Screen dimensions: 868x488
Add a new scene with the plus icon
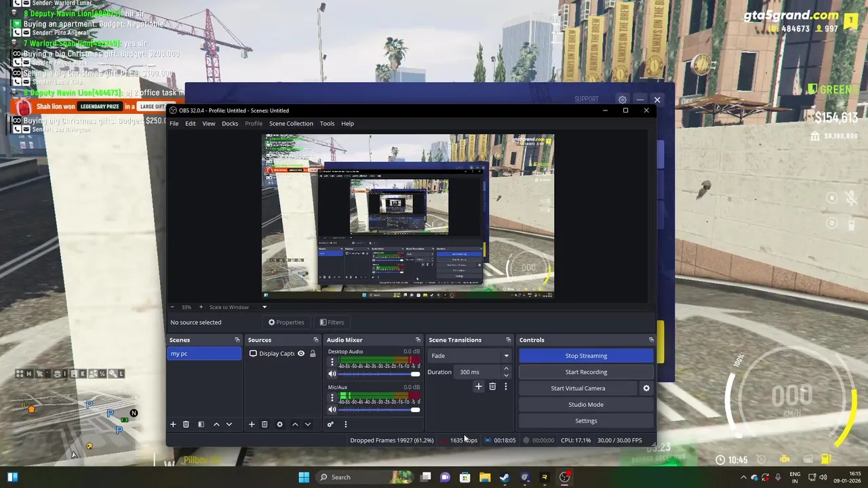[x=173, y=424]
